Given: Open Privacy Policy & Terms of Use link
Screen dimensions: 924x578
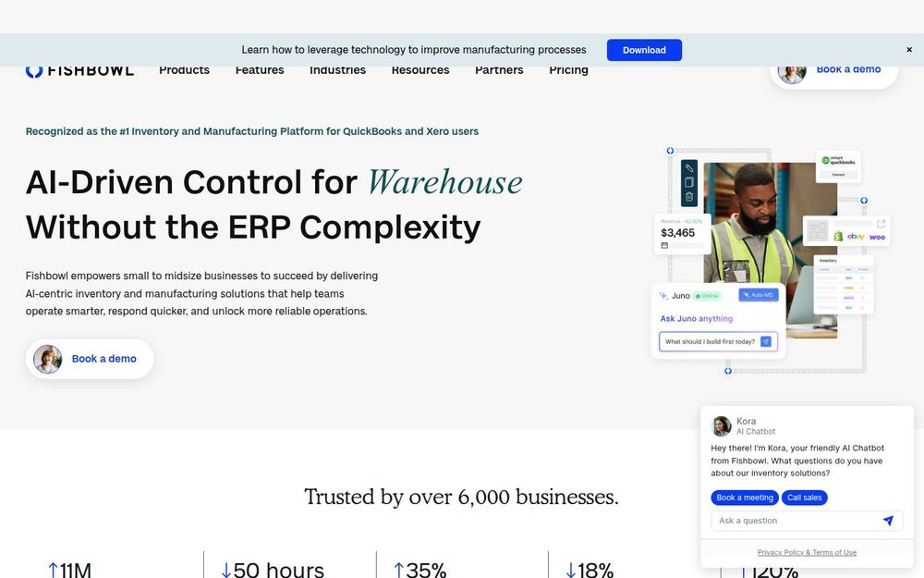Looking at the screenshot, I should coord(807,553).
